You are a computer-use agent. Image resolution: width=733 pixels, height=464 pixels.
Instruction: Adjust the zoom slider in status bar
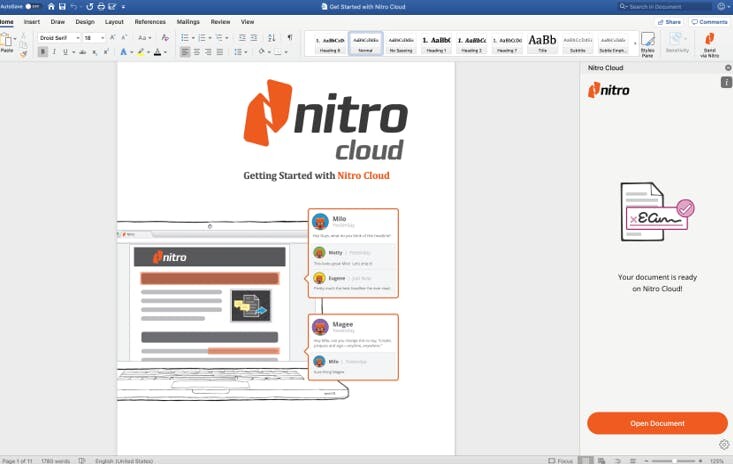(x=673, y=461)
